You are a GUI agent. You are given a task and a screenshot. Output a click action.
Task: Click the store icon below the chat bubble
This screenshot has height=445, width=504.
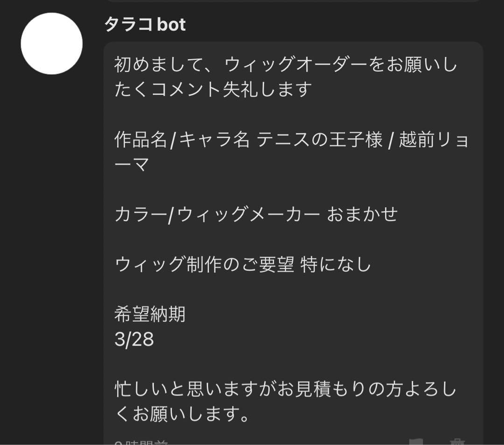point(457,441)
